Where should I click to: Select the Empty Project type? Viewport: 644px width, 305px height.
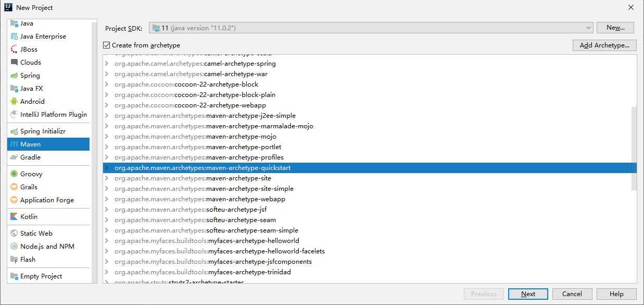(x=48, y=276)
